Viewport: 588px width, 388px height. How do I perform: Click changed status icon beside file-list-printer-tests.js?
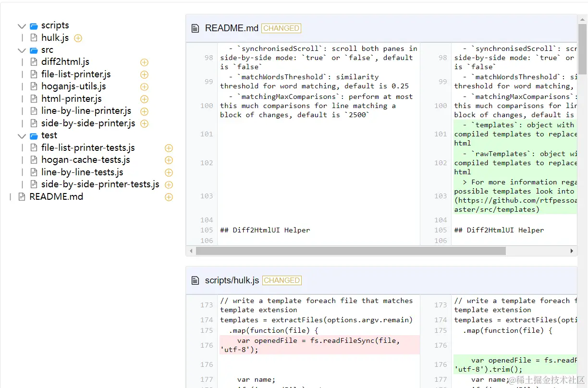169,148
